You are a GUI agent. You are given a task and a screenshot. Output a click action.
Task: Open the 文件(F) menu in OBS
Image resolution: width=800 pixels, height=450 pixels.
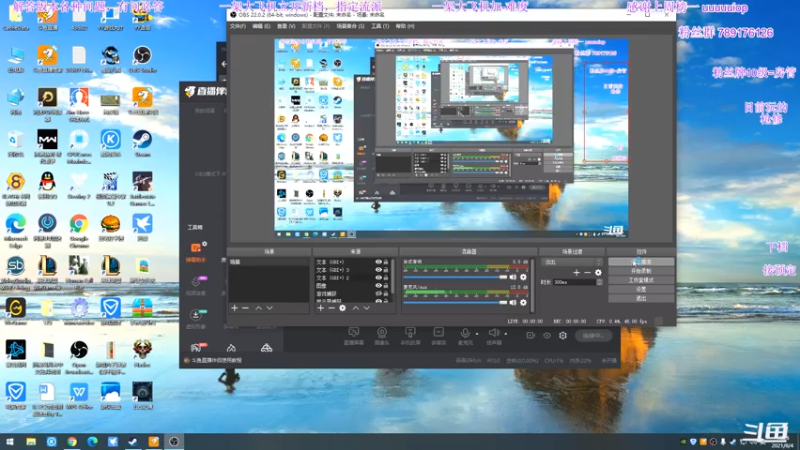click(237, 26)
